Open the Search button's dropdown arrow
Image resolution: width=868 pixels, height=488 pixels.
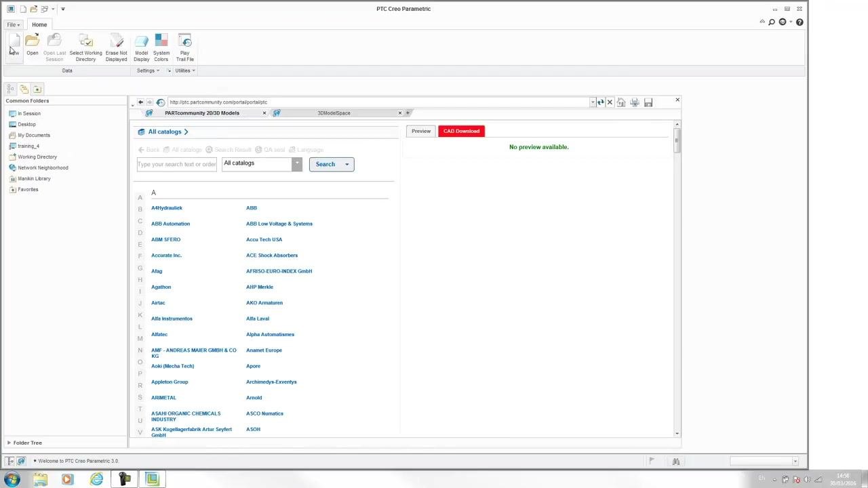click(x=347, y=164)
